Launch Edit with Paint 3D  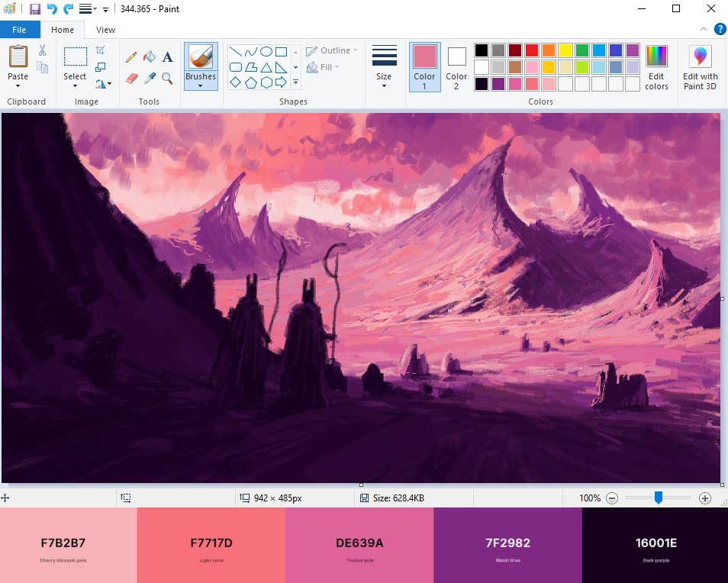tap(700, 67)
